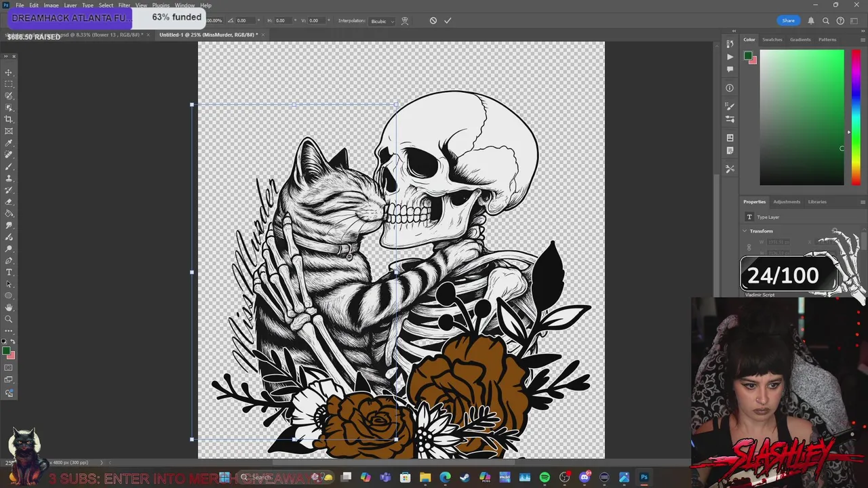Select the Clone Stamp tool

[9, 178]
